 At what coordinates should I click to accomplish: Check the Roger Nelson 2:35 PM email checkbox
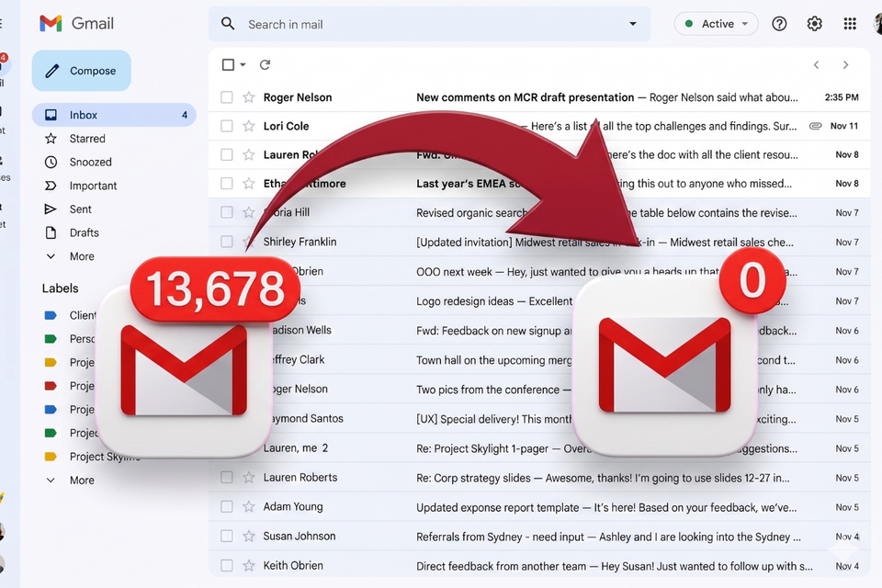(x=227, y=97)
